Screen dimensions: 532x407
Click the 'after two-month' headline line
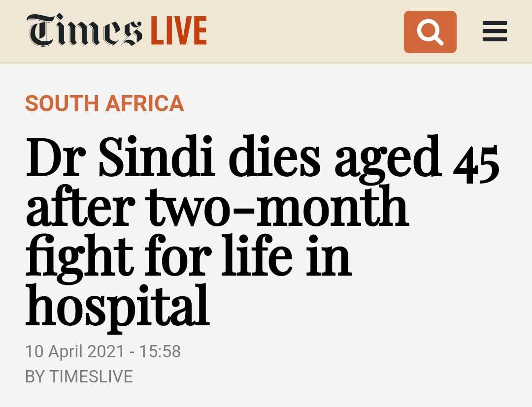click(217, 207)
